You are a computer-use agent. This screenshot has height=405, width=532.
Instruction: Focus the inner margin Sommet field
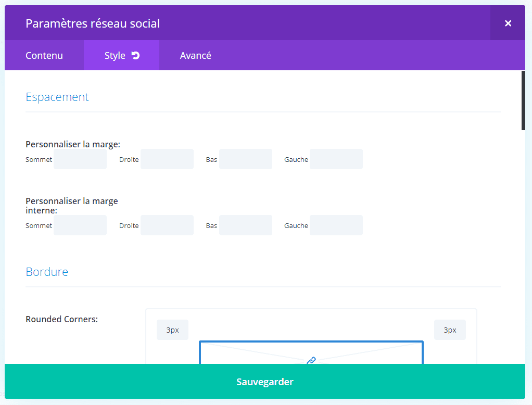click(80, 225)
